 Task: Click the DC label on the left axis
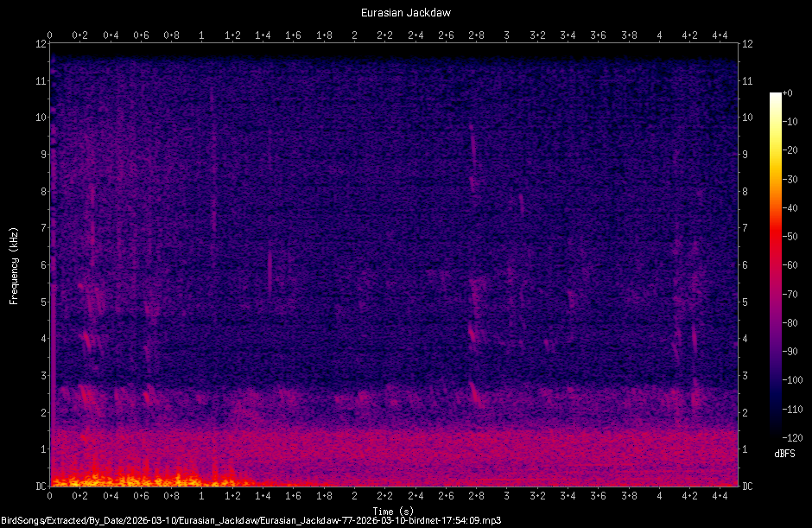click(x=40, y=485)
